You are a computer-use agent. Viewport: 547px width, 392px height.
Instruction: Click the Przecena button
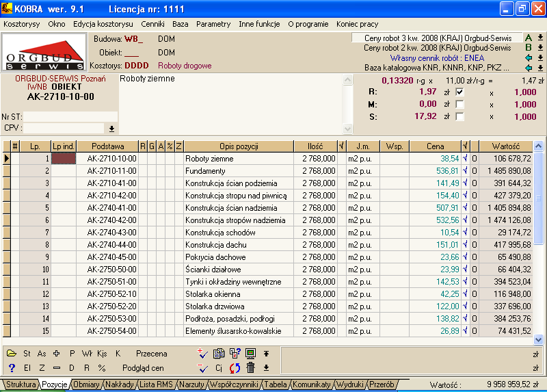(x=151, y=354)
